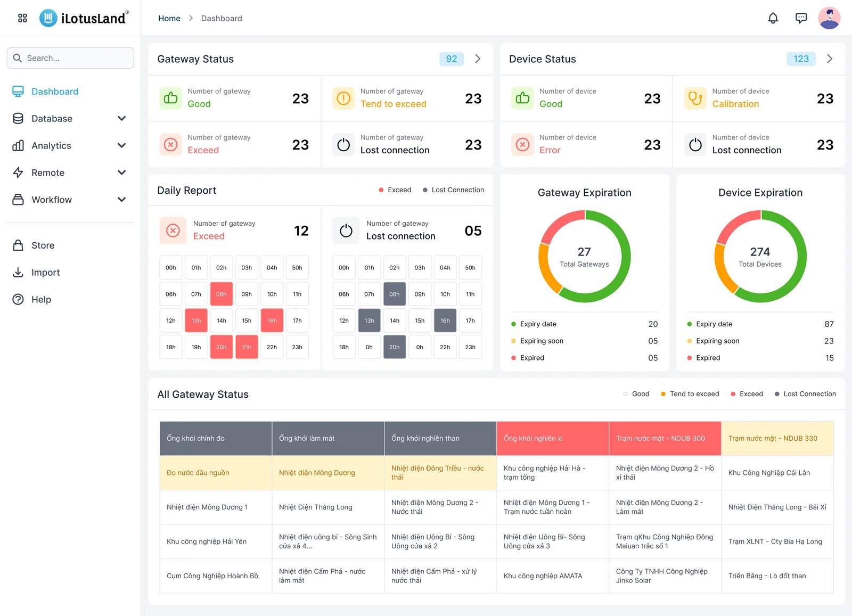The height and width of the screenshot is (616, 852).
Task: Open Trạm nước mặt - NDUB 330 cell
Action: pos(777,438)
